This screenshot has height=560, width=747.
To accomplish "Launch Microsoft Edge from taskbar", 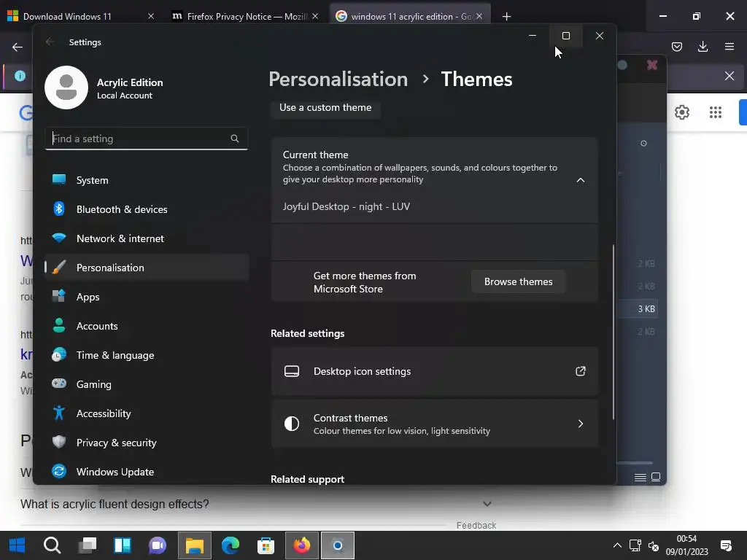I will (231, 545).
